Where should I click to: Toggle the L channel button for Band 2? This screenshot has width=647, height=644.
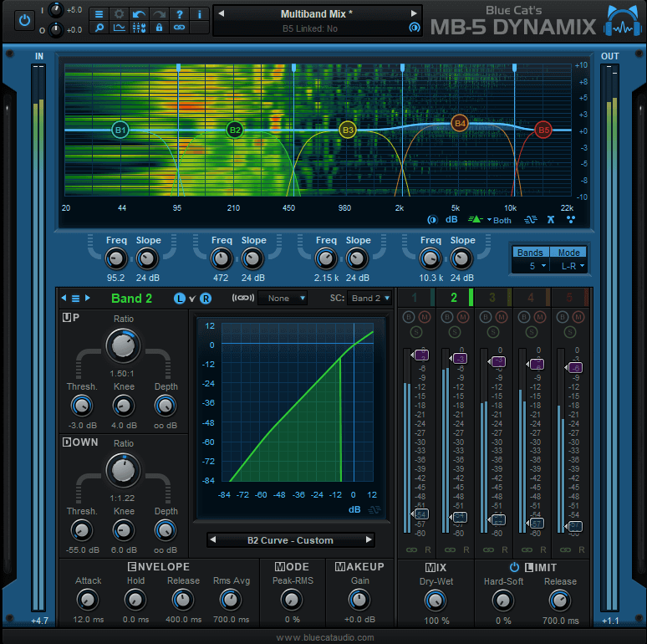(179, 298)
